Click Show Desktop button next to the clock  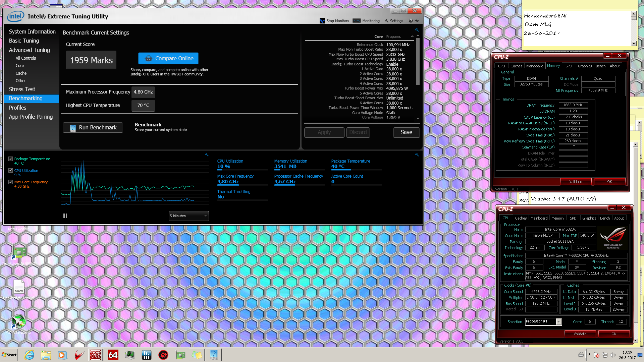pos(640,355)
